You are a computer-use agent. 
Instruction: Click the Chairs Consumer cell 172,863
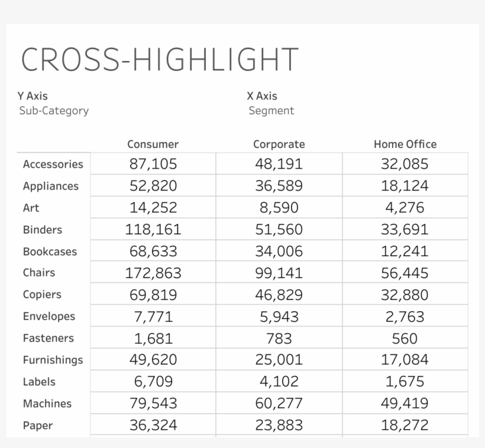[x=153, y=273]
